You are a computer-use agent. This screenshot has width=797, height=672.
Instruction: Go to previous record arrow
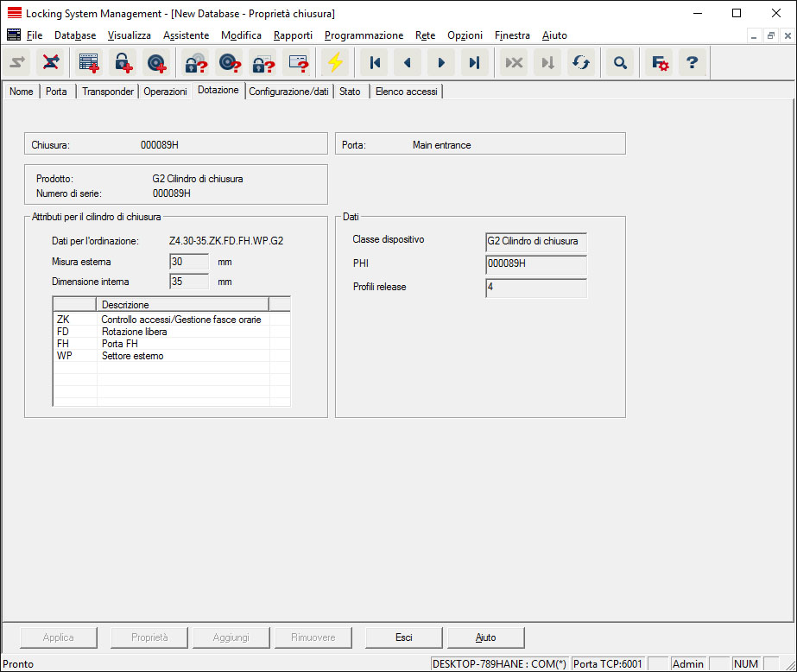(408, 63)
